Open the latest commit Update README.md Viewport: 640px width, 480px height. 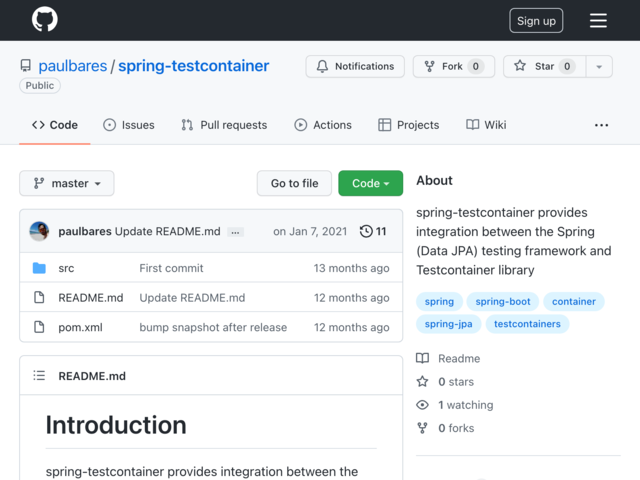[167, 231]
